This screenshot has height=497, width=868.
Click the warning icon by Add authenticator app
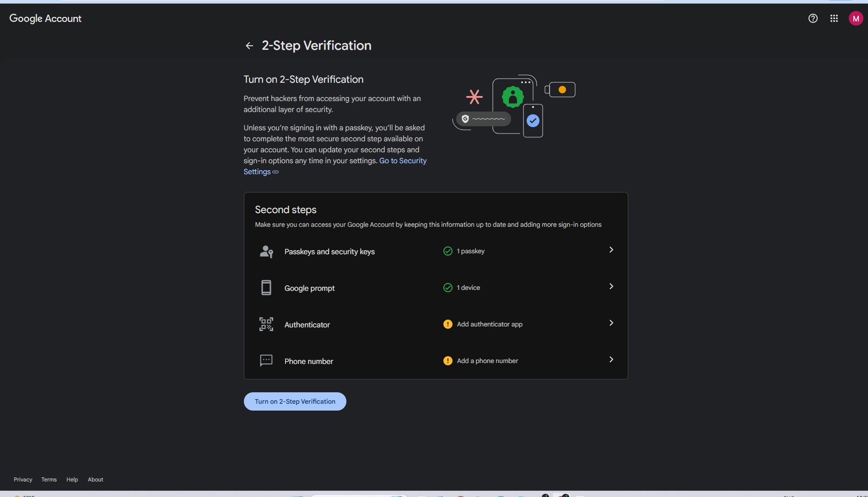tap(448, 324)
